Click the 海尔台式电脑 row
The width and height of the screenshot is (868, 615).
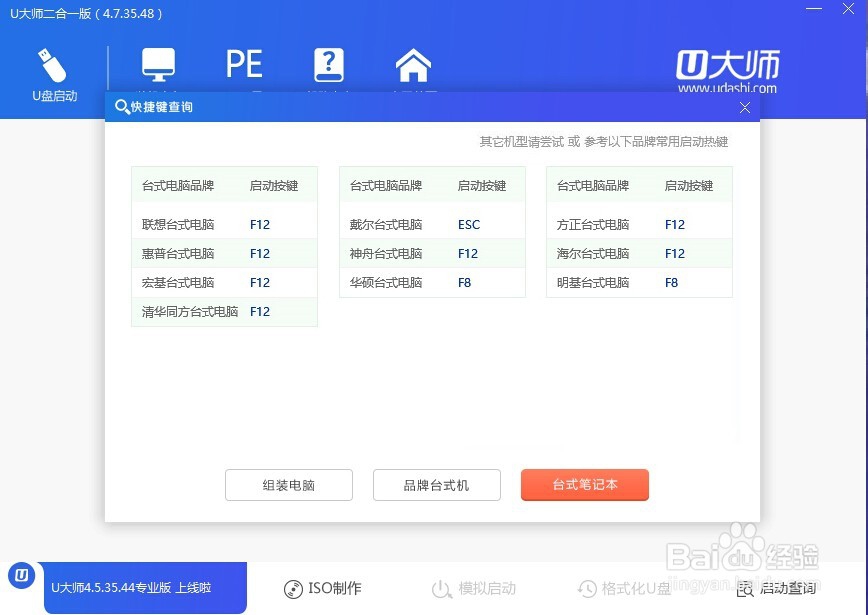pyautogui.click(x=639, y=254)
